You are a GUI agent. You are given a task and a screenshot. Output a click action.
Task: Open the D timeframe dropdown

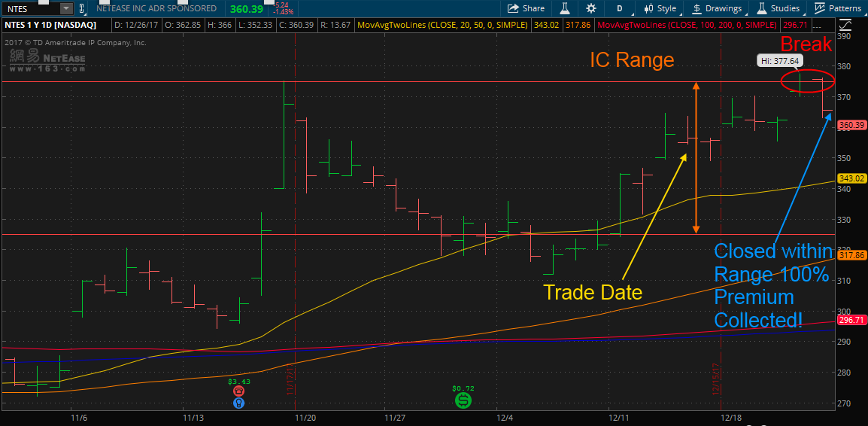[620, 8]
